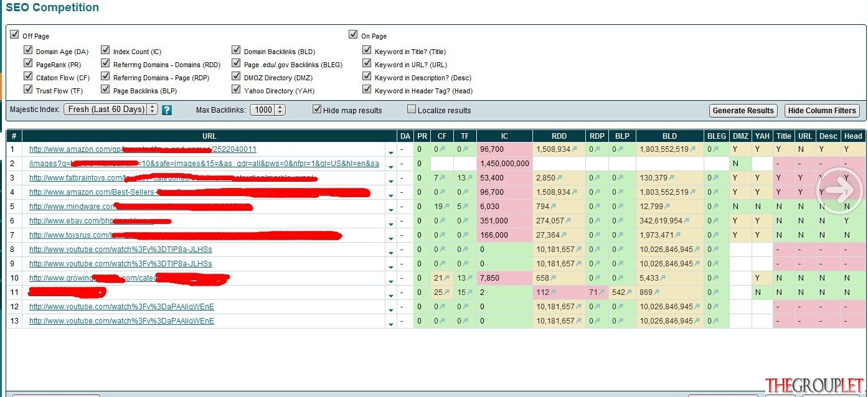Click the BLEG column header
The height and width of the screenshot is (397, 868).
pyautogui.click(x=717, y=136)
